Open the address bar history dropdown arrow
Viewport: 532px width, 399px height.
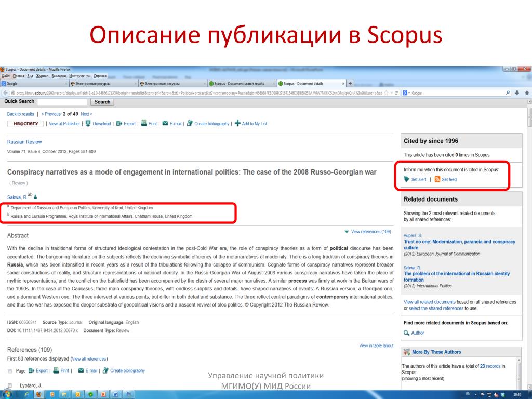(391, 93)
